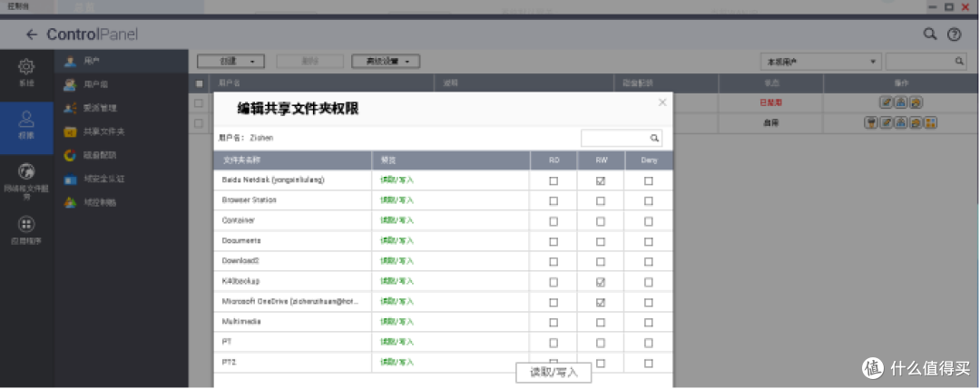Click the 状态 column header

[x=770, y=83]
